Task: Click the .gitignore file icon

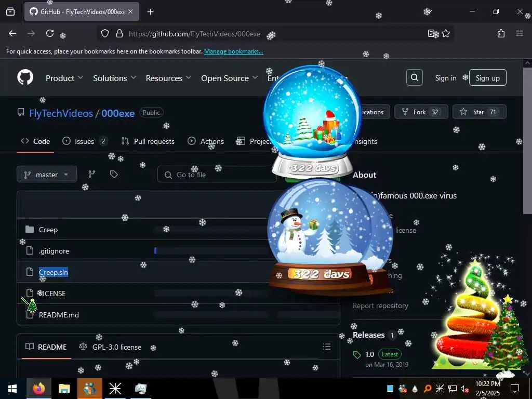Action: tap(30, 251)
